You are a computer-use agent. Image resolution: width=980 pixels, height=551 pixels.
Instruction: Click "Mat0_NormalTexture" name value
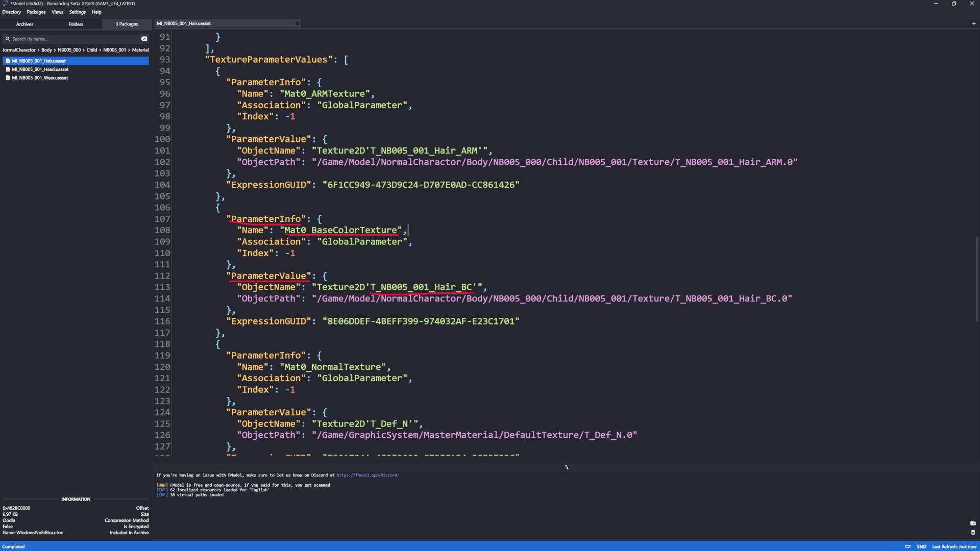pos(333,367)
